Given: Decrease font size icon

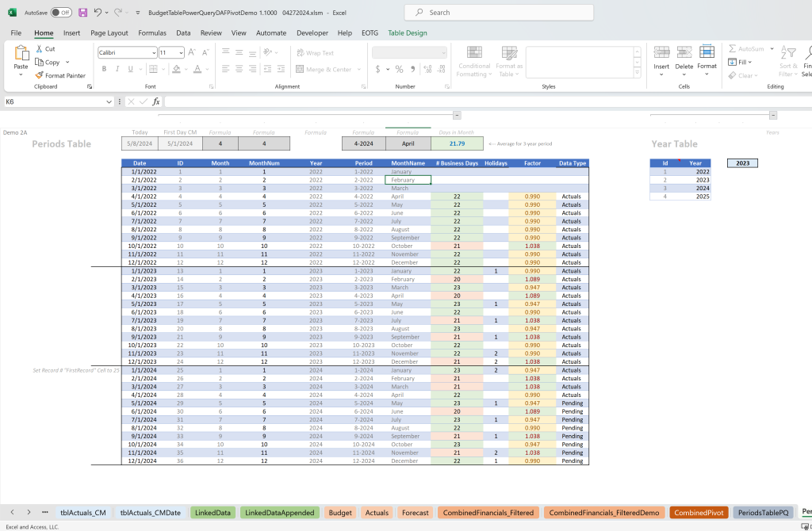Looking at the screenshot, I should 205,52.
